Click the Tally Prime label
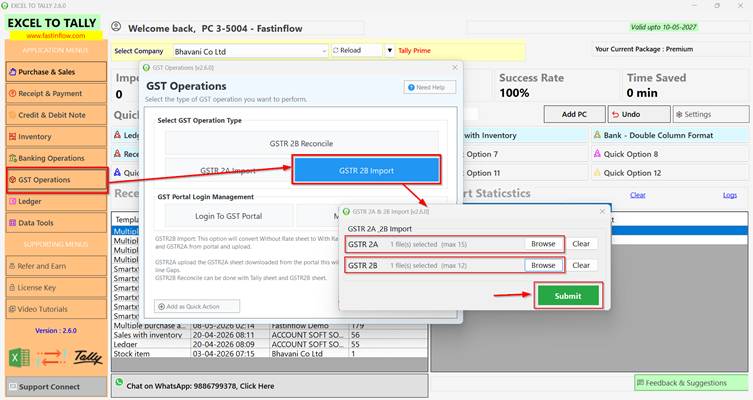Screen dimensions: 753x400 click(x=414, y=50)
